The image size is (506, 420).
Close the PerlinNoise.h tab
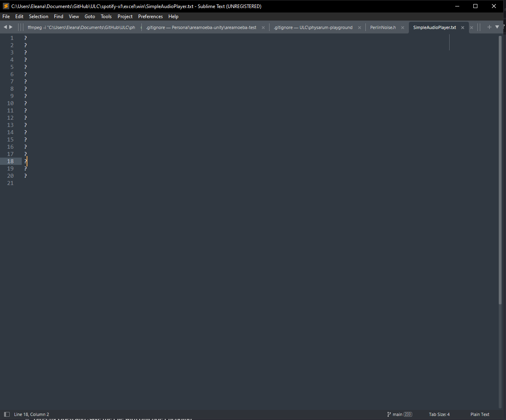[402, 28]
